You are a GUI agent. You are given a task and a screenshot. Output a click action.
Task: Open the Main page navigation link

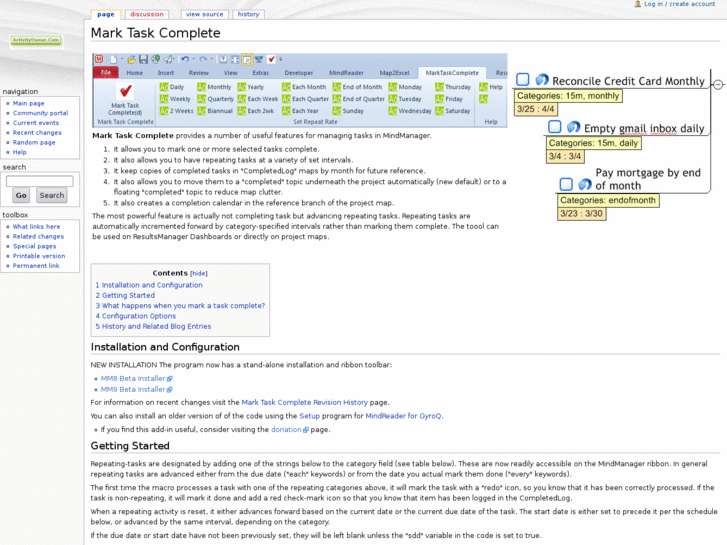(x=29, y=103)
